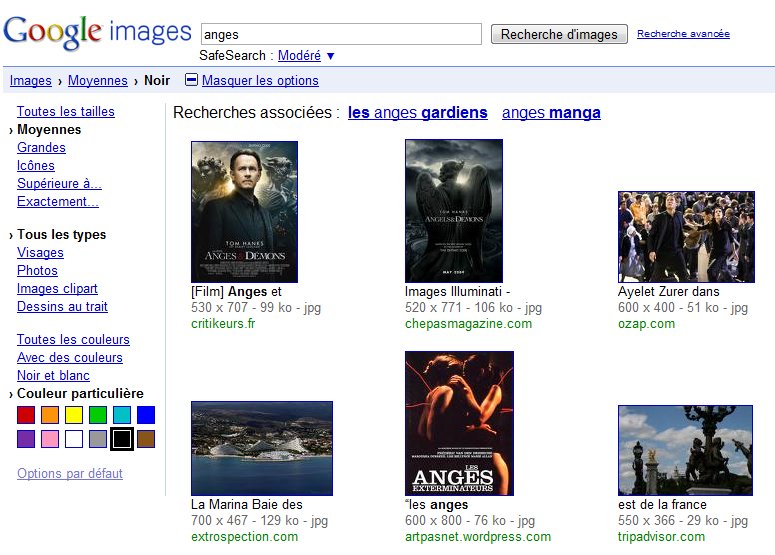Go to the Images breadcrumb link
The height and width of the screenshot is (555, 775).
[31, 80]
